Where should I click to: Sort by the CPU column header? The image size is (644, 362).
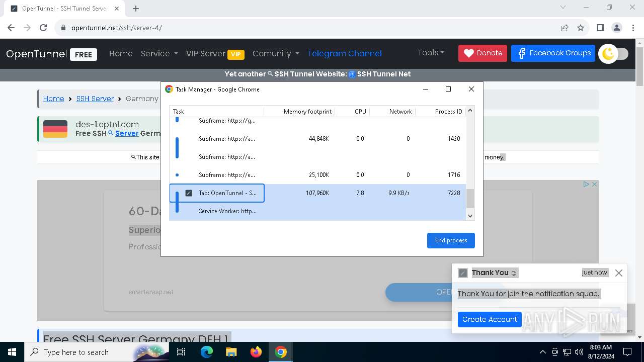coord(352,111)
